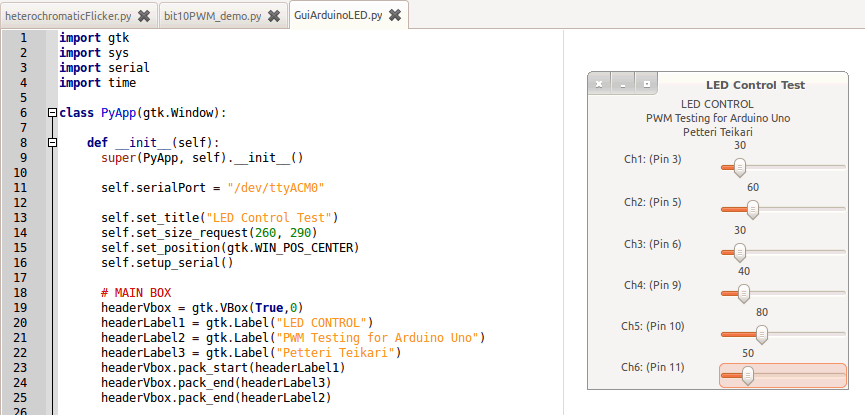Click the Ch4 (Pin 9) slider handle
Screen dimensions: 865x415
click(744, 294)
